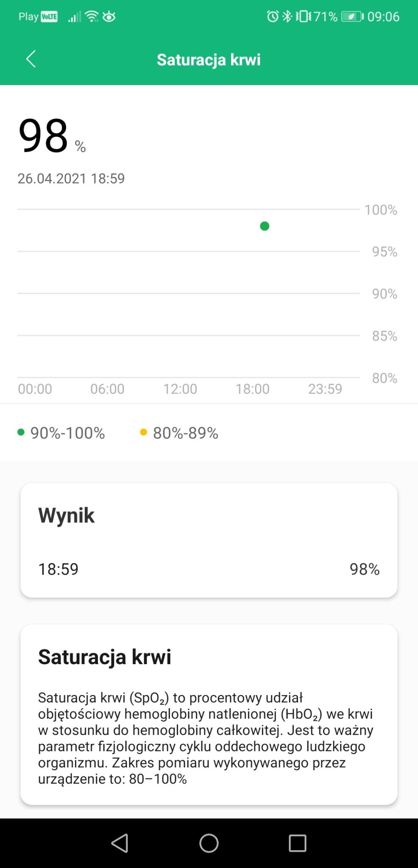This screenshot has width=418, height=868.
Task: Tap the 18:00 time axis label
Action: pyautogui.click(x=253, y=389)
